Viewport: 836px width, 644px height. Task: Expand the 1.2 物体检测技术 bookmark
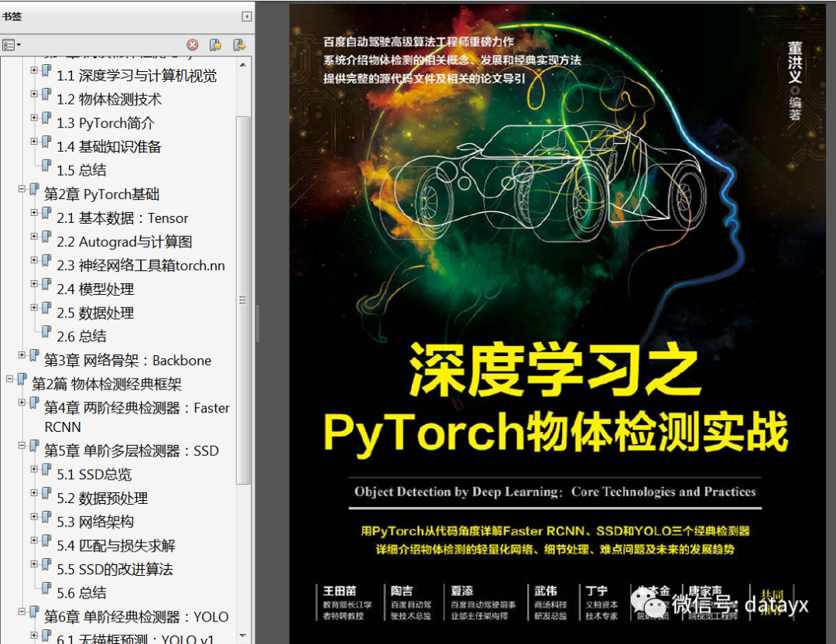click(x=34, y=94)
